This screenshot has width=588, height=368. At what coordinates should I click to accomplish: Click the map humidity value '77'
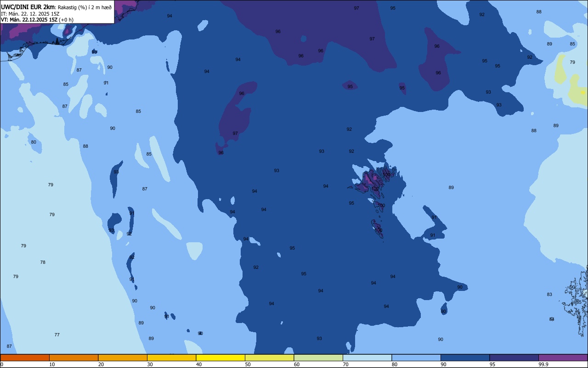tap(57, 335)
